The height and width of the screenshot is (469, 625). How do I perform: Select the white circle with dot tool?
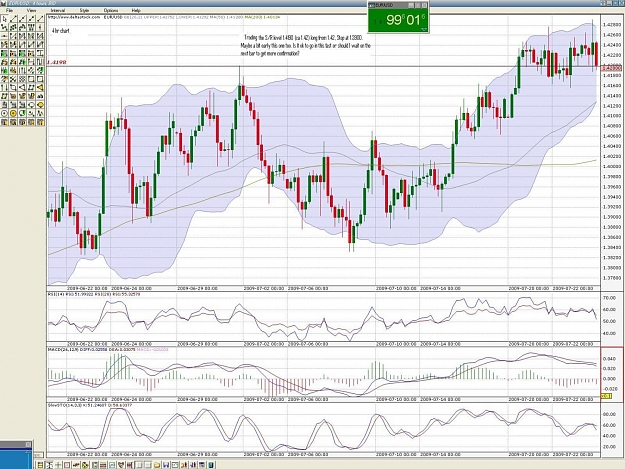click(4, 113)
